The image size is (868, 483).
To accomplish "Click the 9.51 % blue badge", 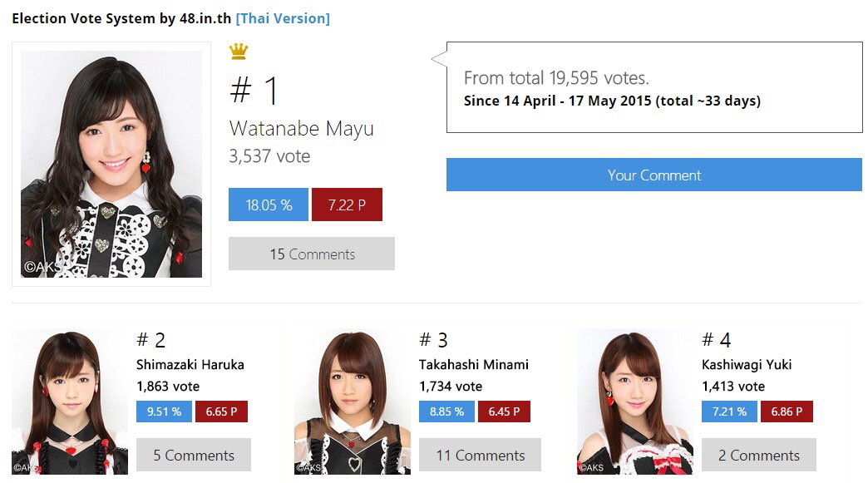I will (x=165, y=412).
